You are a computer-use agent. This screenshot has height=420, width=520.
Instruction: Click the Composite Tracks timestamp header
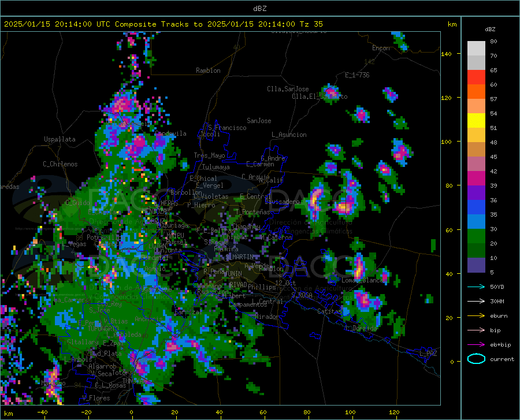[163, 24]
